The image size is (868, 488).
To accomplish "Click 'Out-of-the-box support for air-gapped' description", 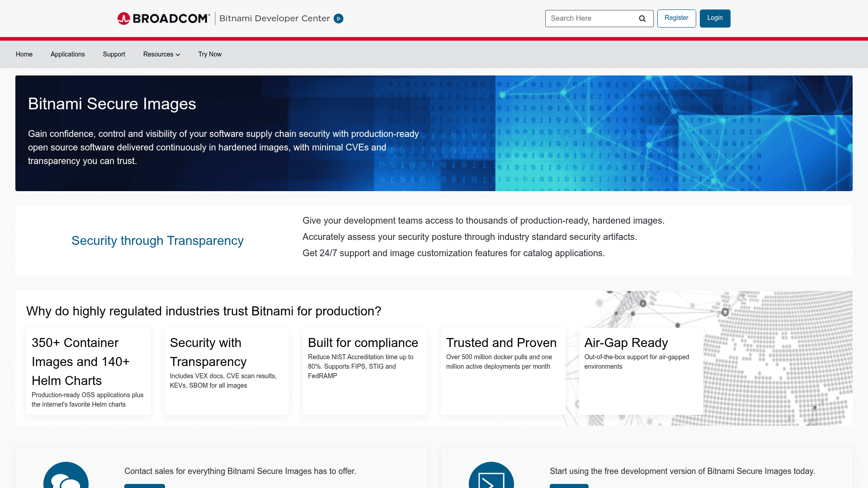I will 637,361.
